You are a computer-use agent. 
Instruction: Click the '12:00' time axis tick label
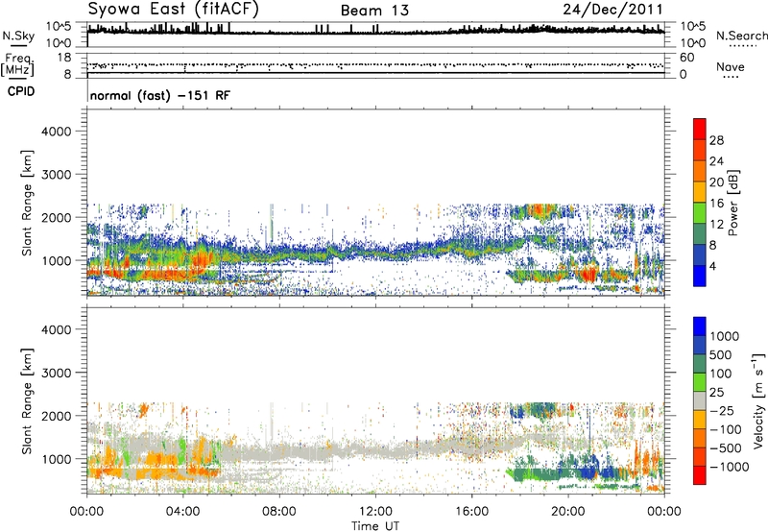click(x=375, y=512)
